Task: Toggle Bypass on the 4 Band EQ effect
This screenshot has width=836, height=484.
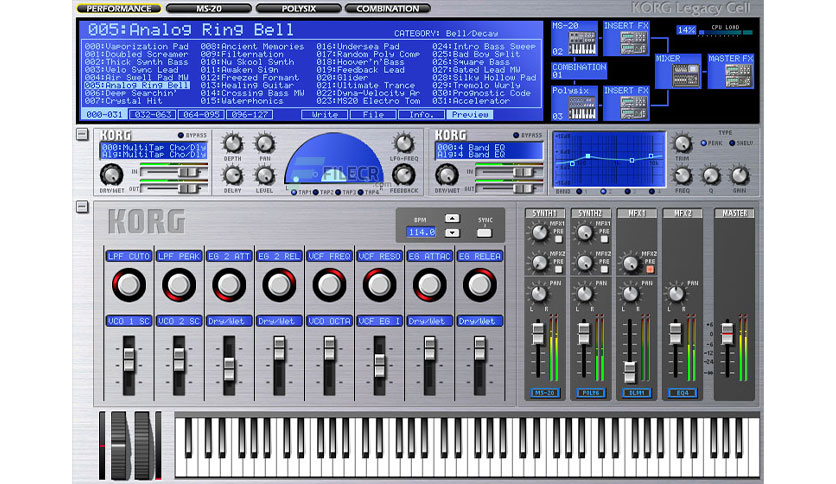Action: pyautogui.click(x=516, y=135)
